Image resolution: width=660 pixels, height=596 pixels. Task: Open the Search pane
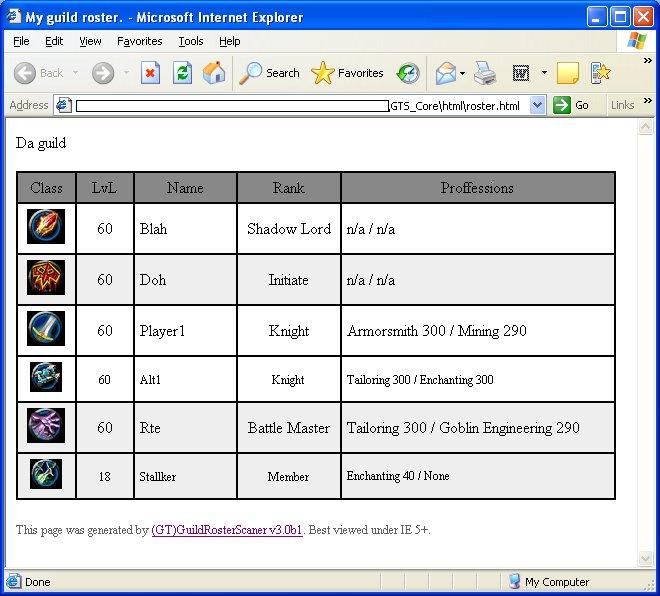pyautogui.click(x=269, y=73)
